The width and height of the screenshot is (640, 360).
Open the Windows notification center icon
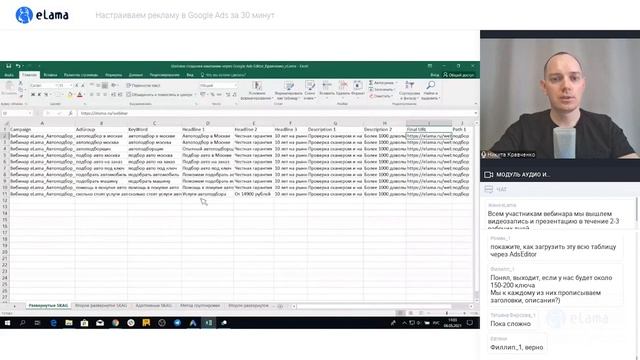470,323
